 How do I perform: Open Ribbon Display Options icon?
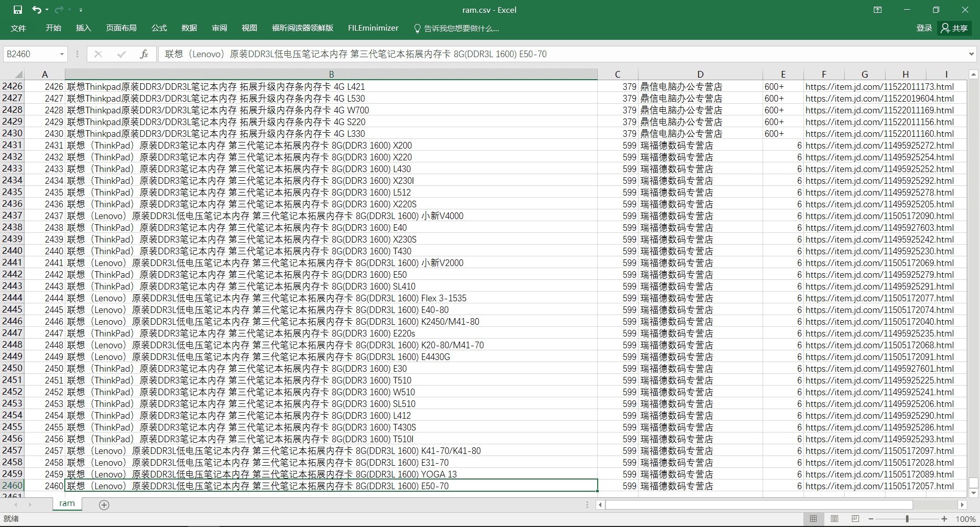tap(877, 10)
